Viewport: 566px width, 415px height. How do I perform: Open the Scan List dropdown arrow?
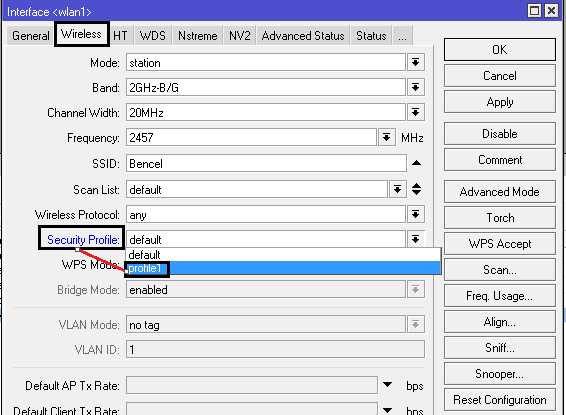tap(397, 189)
